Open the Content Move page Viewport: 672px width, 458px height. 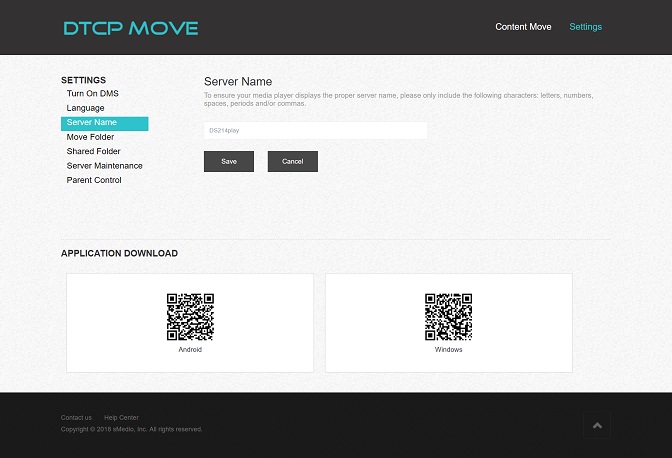tap(523, 27)
